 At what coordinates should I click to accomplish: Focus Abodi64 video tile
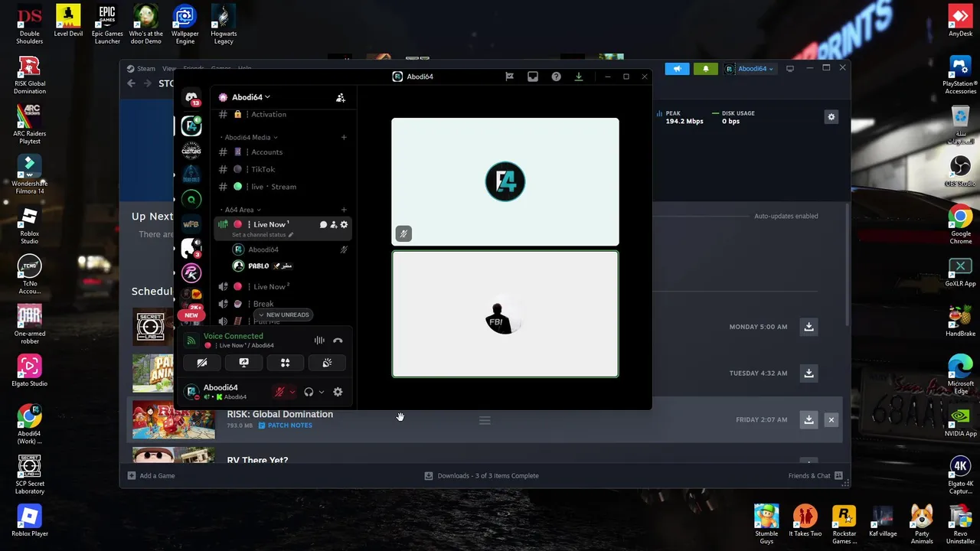(x=505, y=182)
